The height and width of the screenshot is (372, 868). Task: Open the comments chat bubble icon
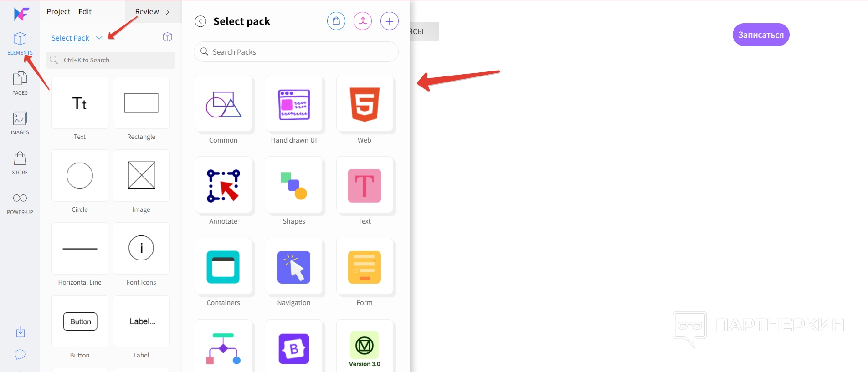point(20,355)
